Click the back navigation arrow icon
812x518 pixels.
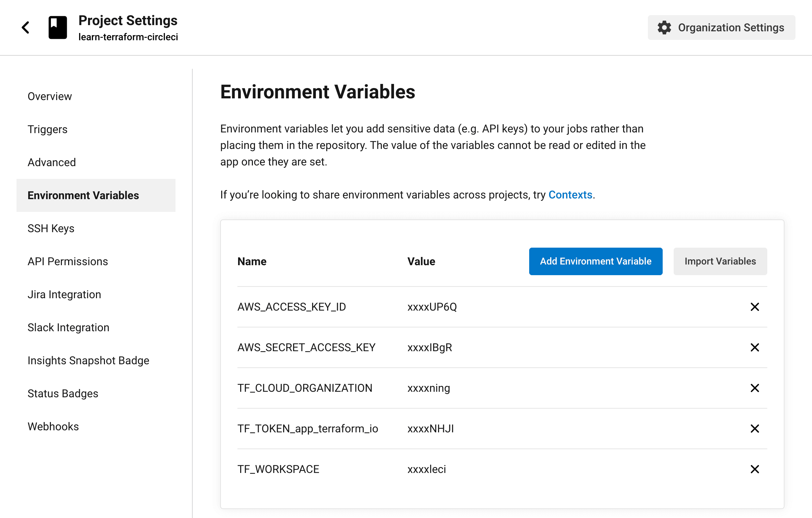(25, 28)
